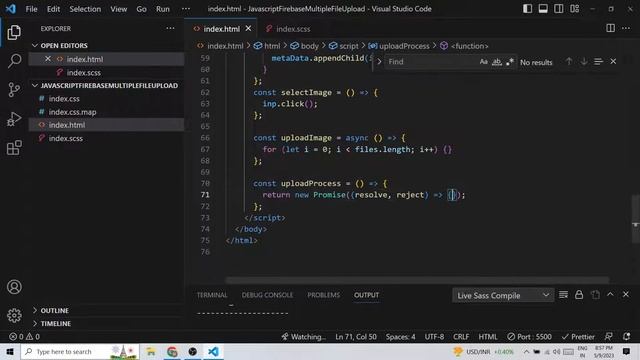The height and width of the screenshot is (360, 640).
Task: Clear output list icon in panel
Action: point(563,295)
